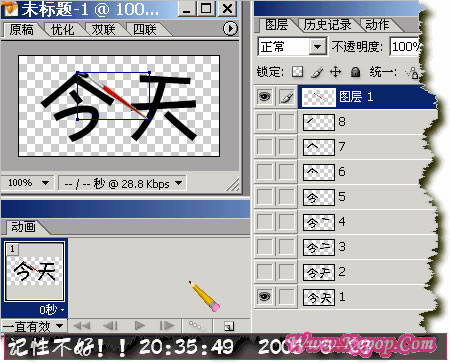
Task: Click the lock all padlock icon
Action: pos(355,72)
